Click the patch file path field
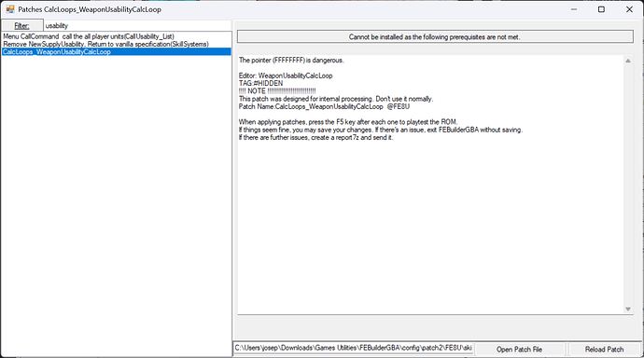Viewport: 644px width, 358px height. (x=353, y=348)
